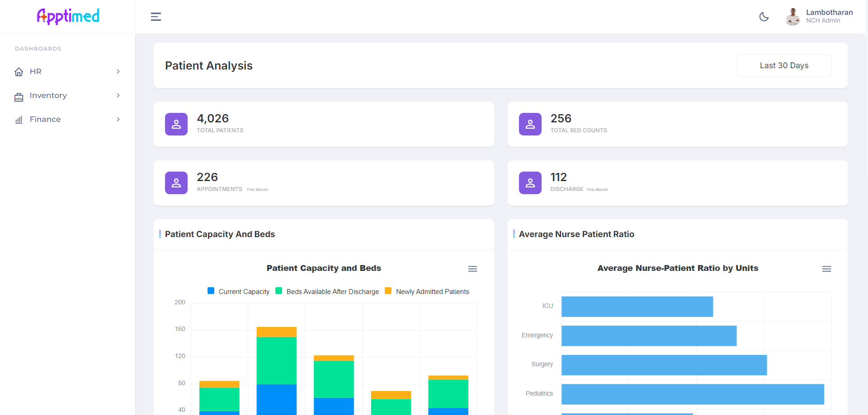Open the HR dashboard menu

point(68,71)
